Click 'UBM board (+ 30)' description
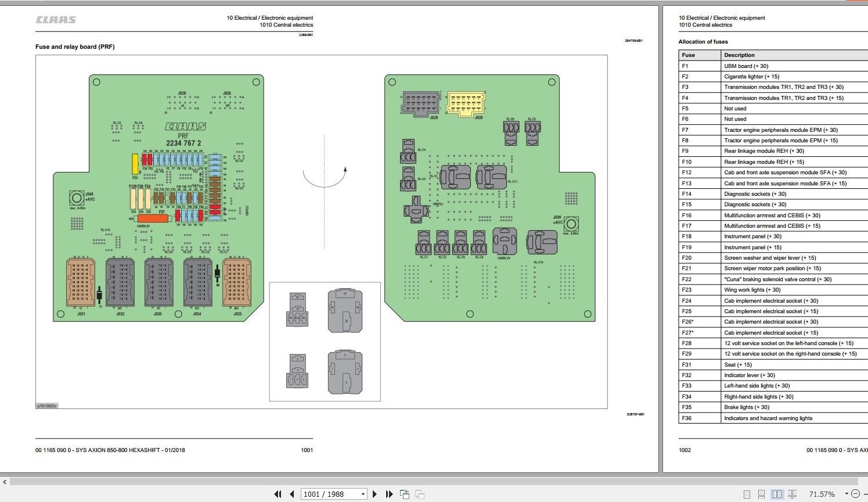This screenshot has width=868, height=502. click(x=746, y=66)
